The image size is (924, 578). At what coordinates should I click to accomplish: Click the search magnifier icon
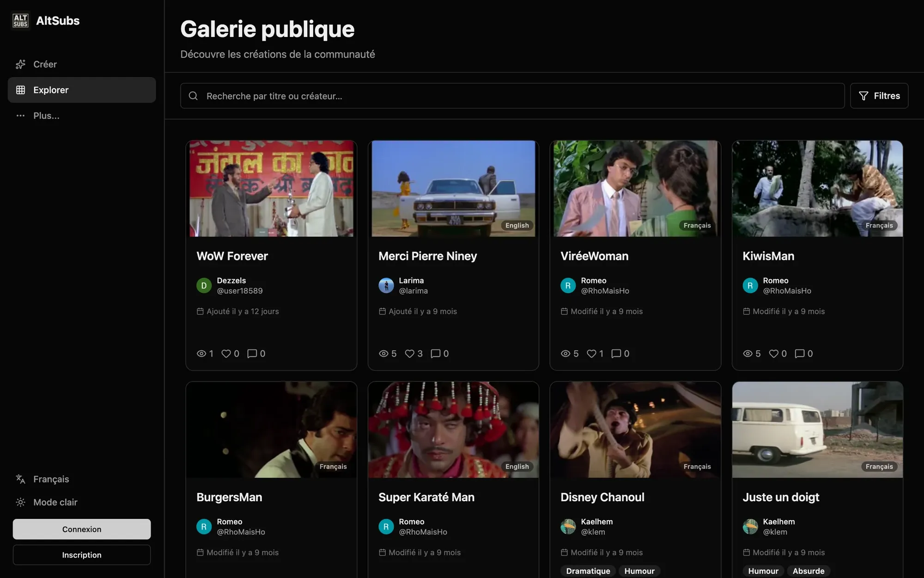193,96
